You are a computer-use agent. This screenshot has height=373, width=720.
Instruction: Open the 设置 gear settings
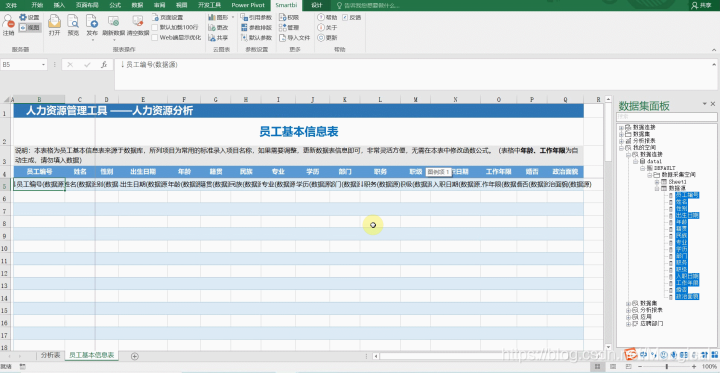pyautogui.click(x=29, y=17)
